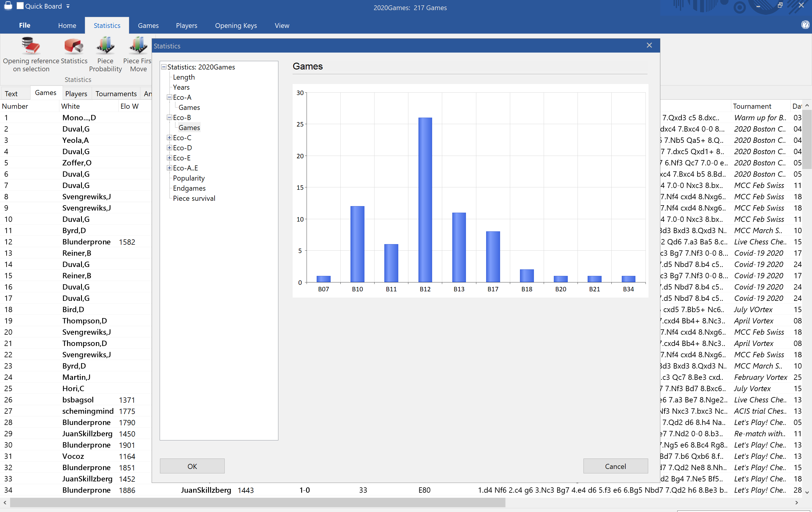This screenshot has width=812, height=512.
Task: Collapse the Eco-A tree node
Action: coord(169,97)
